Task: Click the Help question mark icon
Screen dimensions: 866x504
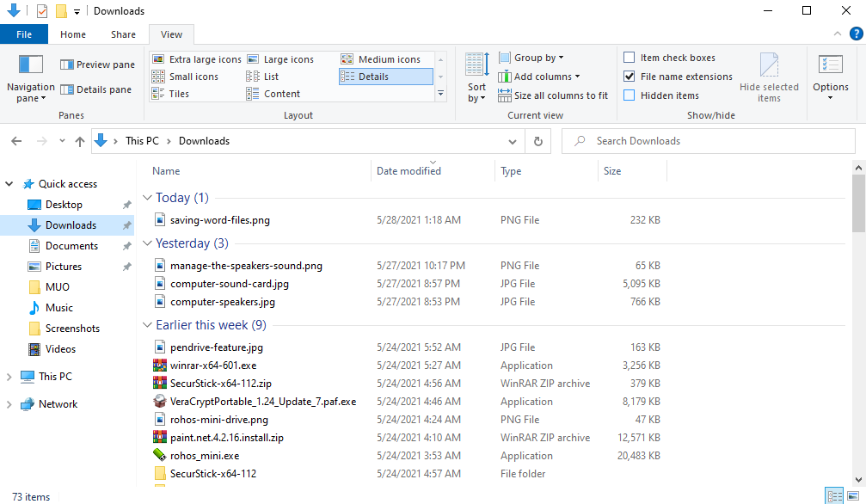Action: 856,34
